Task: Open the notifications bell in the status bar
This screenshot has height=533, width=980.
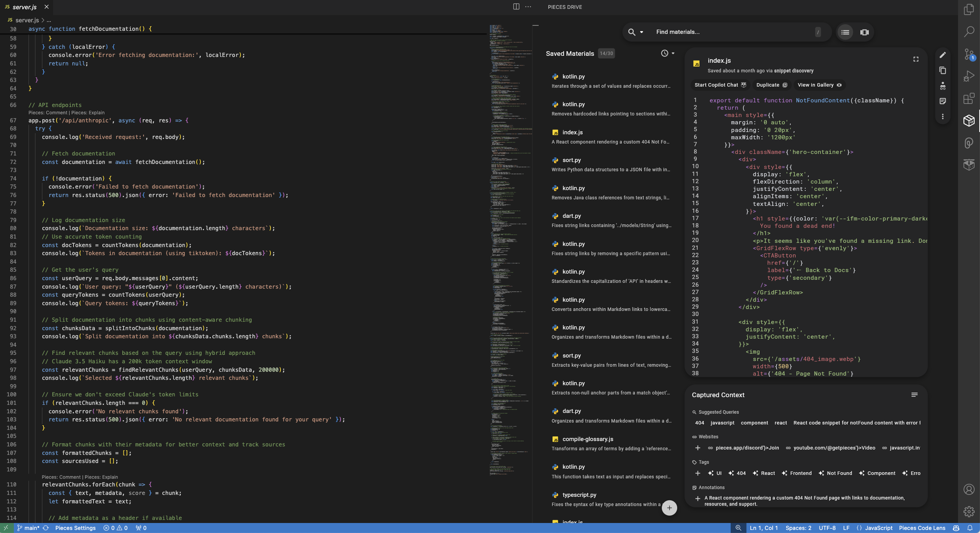Action: [x=970, y=528]
